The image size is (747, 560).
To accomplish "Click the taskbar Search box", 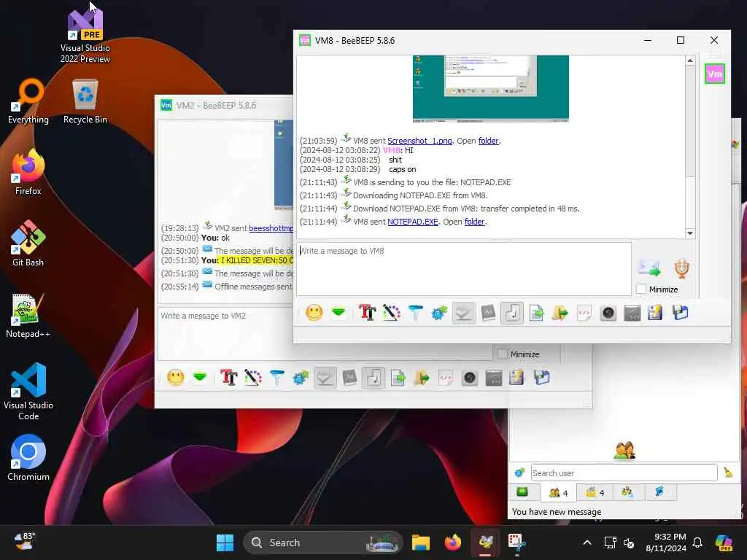I will (x=323, y=542).
